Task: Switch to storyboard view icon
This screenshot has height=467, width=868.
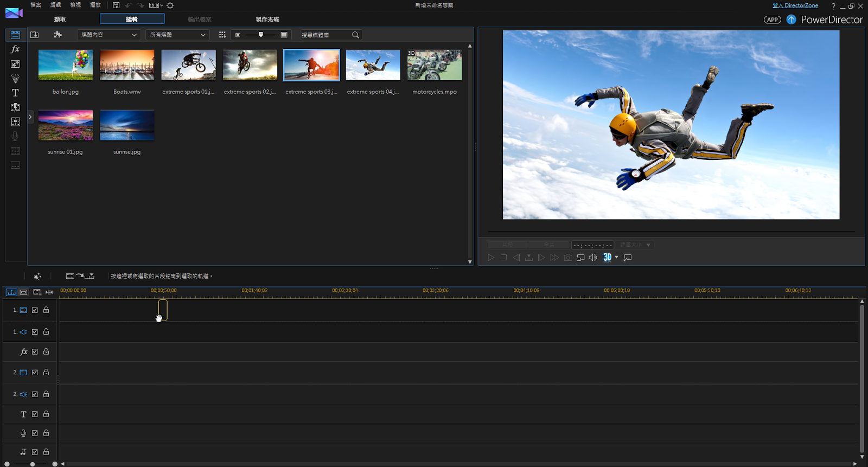Action: pyautogui.click(x=23, y=292)
